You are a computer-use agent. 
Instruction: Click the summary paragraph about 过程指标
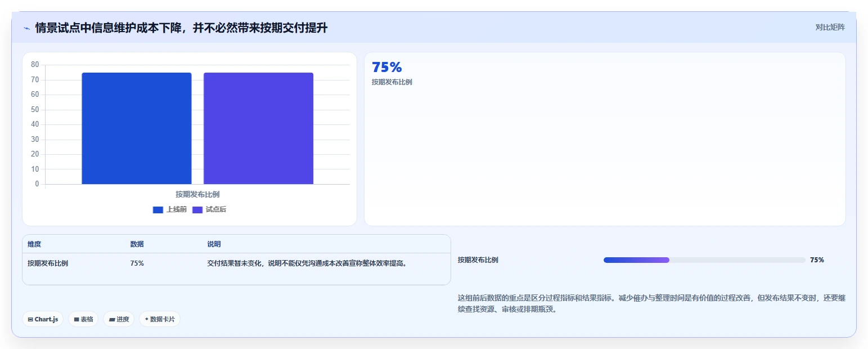click(651, 303)
